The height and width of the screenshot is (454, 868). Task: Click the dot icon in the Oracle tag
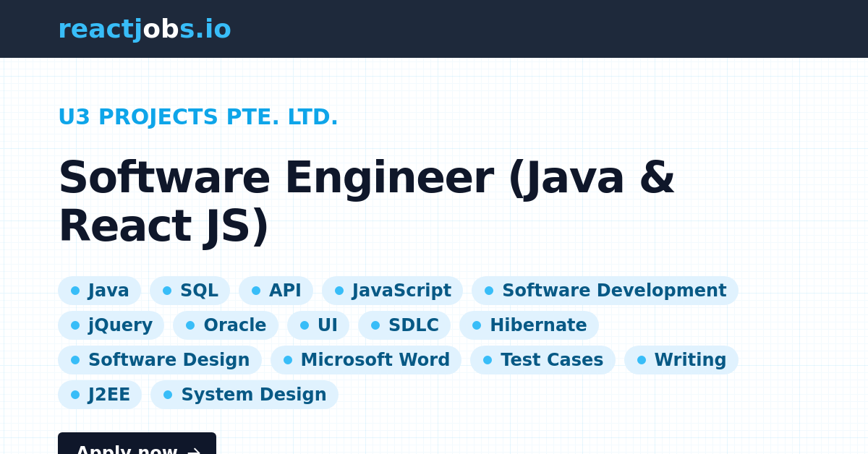coord(191,325)
